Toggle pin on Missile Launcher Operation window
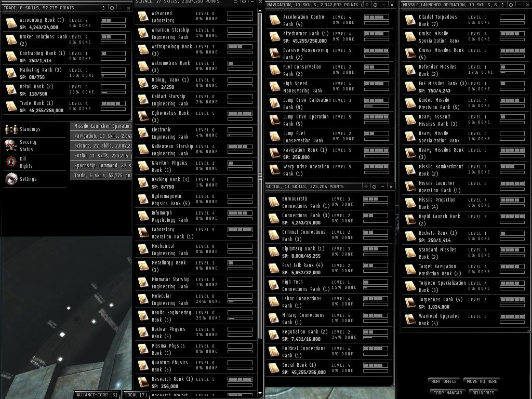 511,5
